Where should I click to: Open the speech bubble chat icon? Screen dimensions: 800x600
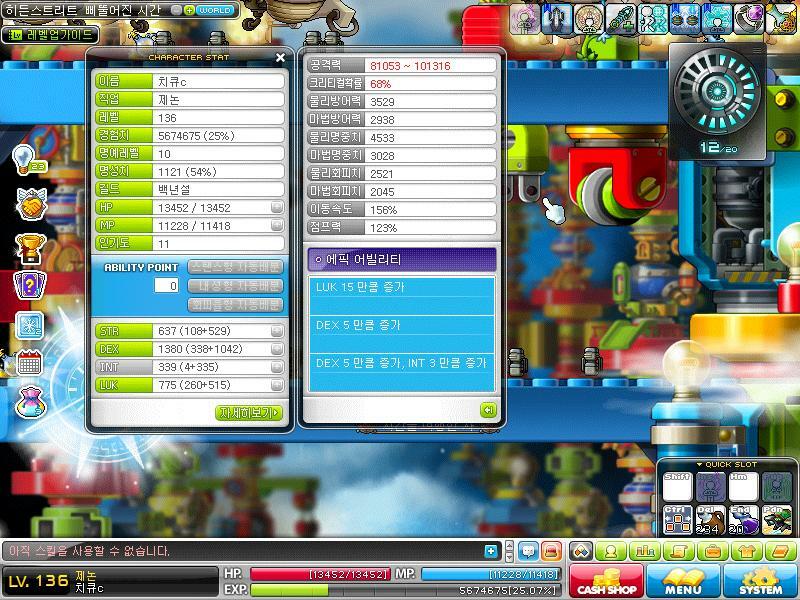[x=528, y=551]
